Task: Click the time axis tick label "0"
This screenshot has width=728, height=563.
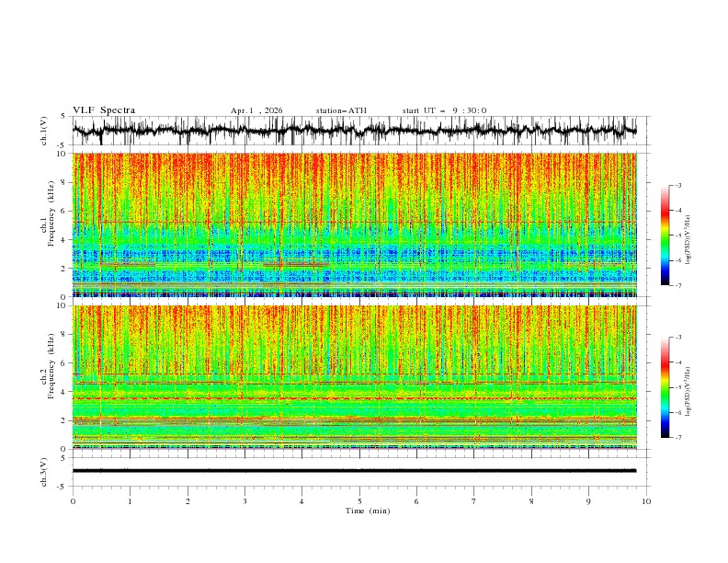Action: click(73, 501)
